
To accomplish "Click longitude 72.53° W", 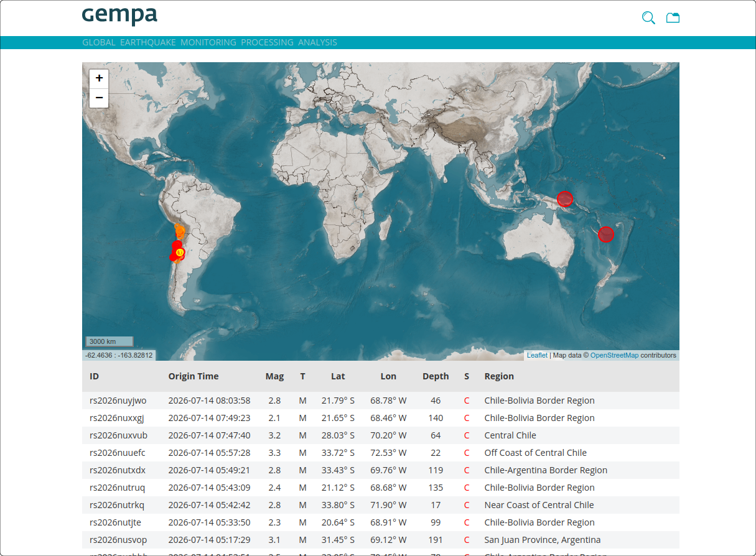I will (388, 453).
